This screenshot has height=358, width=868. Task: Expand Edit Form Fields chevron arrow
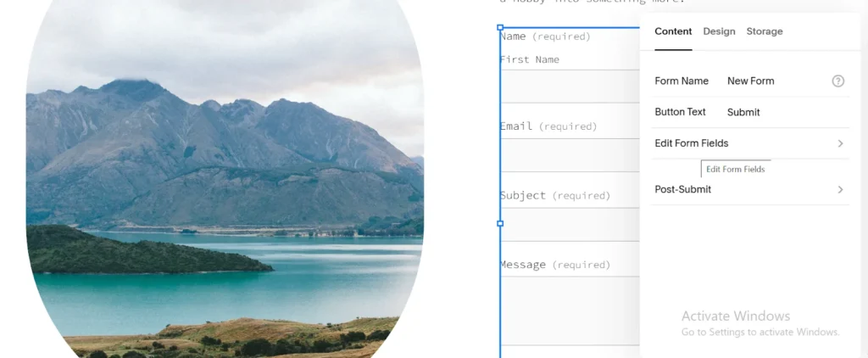click(x=840, y=143)
